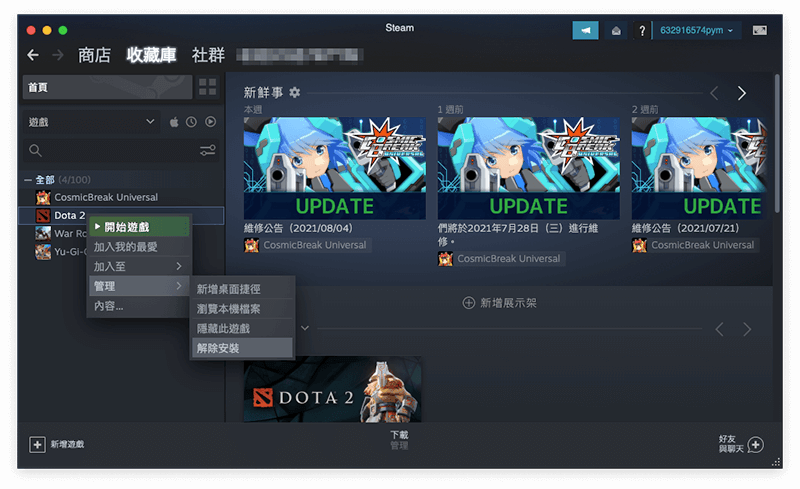Screen dimensions: 800x489
Task: Click the library search input field
Action: [121, 151]
